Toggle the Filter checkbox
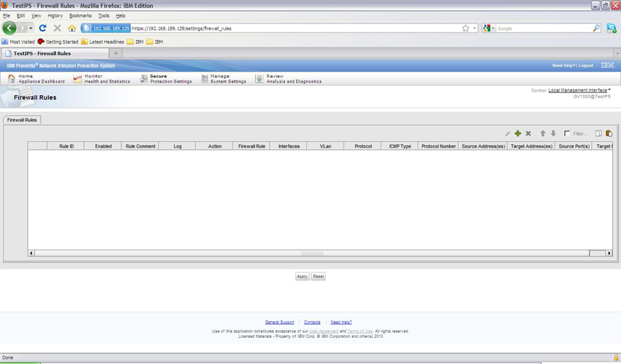 click(566, 133)
